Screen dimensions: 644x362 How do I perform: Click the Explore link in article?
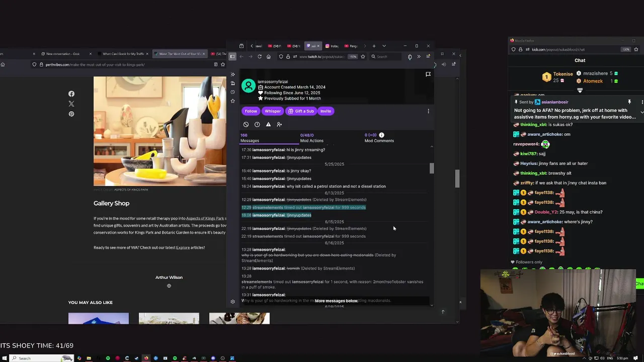183,247
